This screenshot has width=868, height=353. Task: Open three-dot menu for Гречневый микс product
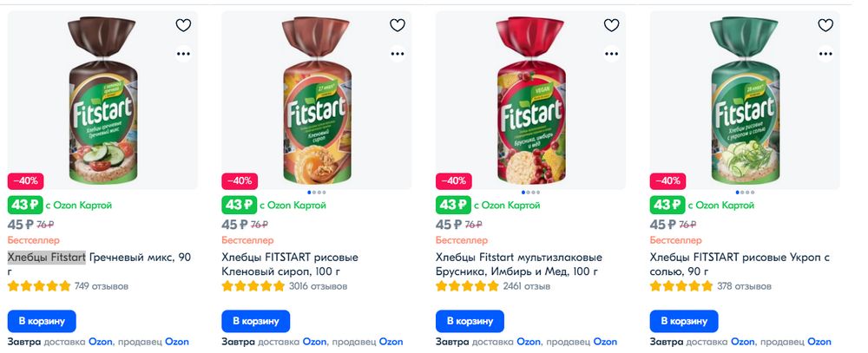pos(183,53)
